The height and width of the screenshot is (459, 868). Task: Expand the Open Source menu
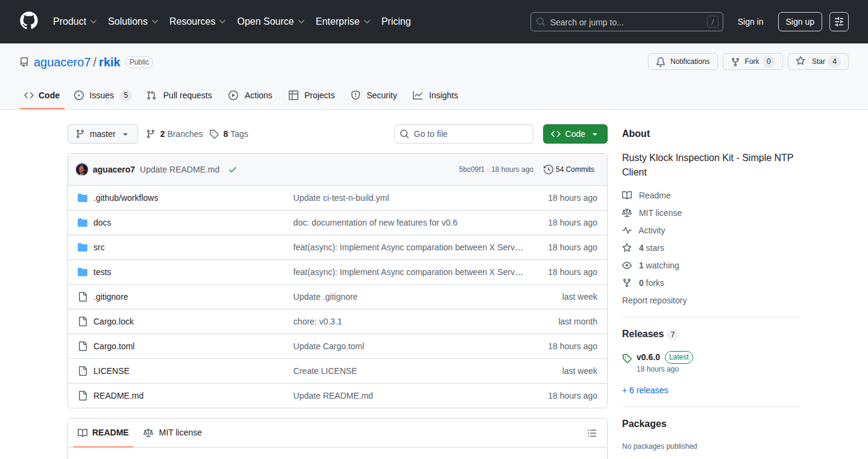point(271,21)
